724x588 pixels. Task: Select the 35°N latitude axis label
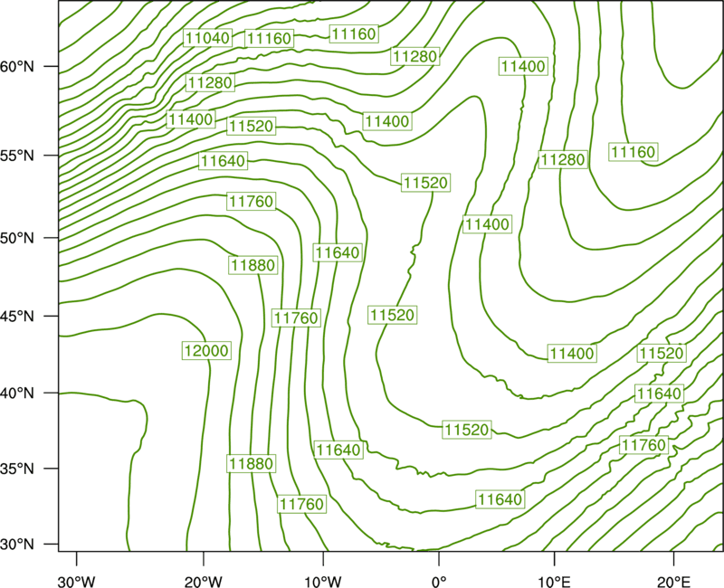pyautogui.click(x=17, y=469)
